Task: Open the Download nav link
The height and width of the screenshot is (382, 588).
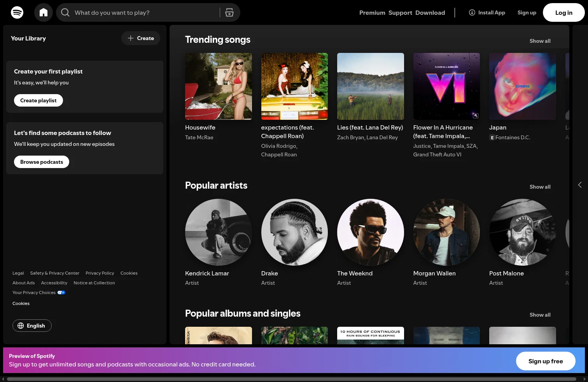Action: pos(430,12)
